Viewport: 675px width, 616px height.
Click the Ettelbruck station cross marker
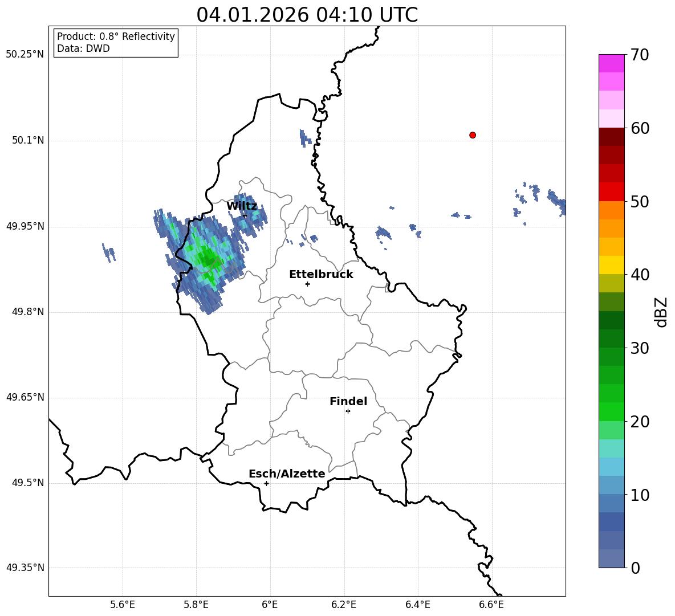click(307, 284)
